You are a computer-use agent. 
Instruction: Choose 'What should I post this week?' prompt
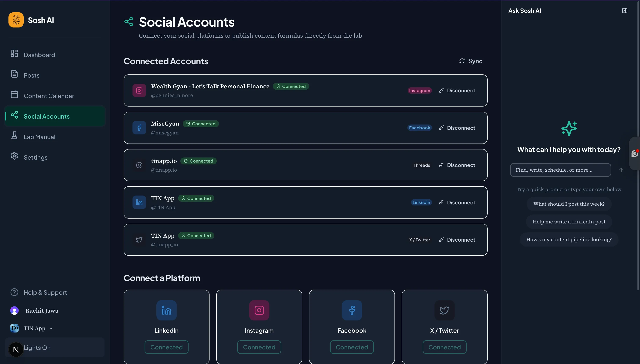click(x=569, y=204)
